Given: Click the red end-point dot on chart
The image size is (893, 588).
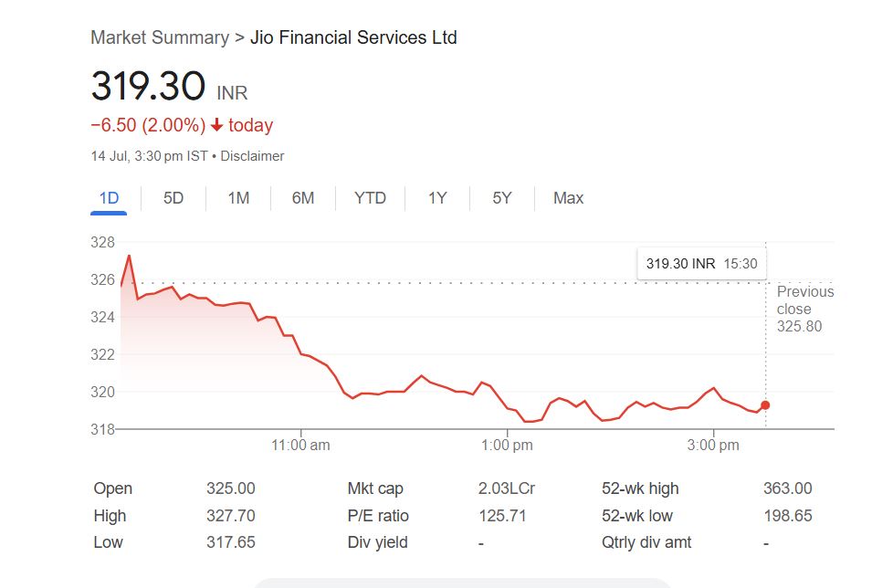Looking at the screenshot, I should click(765, 405).
